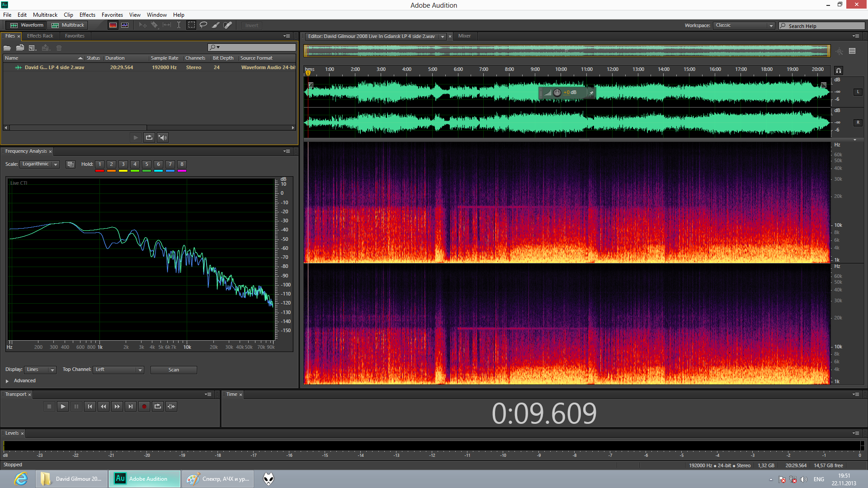
Task: Toggle Loop Playback in Transport panel
Action: 158,407
